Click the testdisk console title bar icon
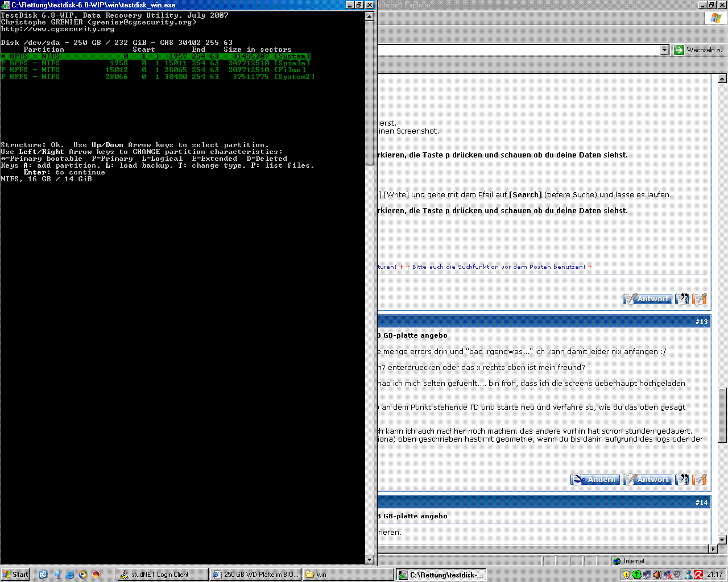The height and width of the screenshot is (582, 728). [5, 5]
